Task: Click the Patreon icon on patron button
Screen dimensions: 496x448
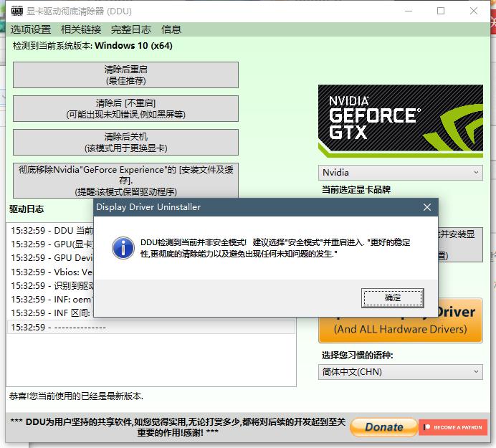Action: pos(426,427)
